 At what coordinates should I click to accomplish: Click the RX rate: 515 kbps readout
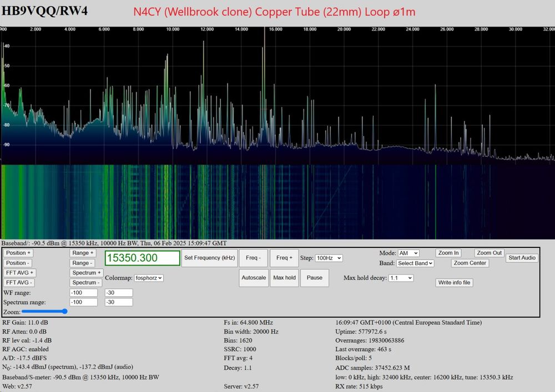pyautogui.click(x=359, y=386)
